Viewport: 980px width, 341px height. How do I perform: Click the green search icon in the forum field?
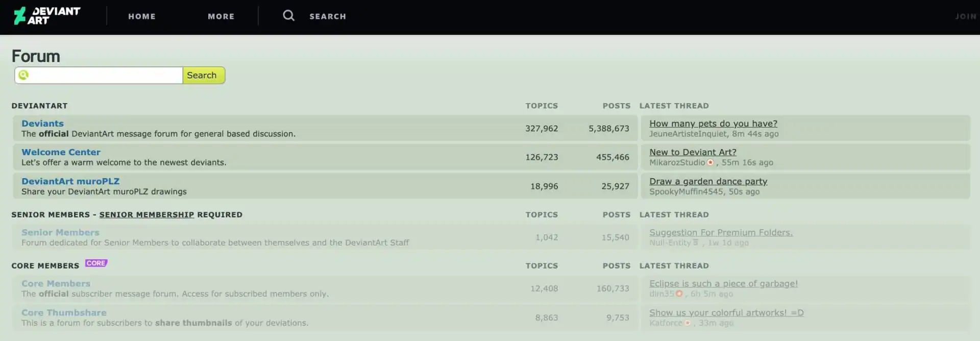click(x=23, y=75)
